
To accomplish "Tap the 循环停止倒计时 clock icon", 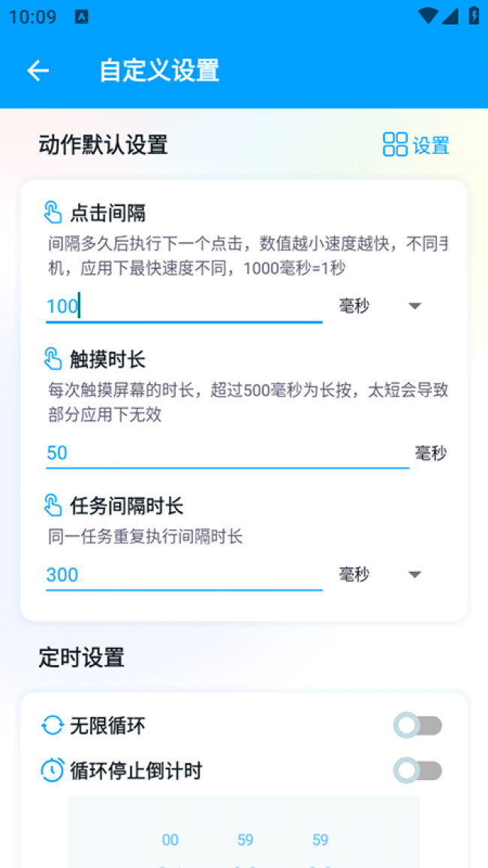I will coord(53,770).
